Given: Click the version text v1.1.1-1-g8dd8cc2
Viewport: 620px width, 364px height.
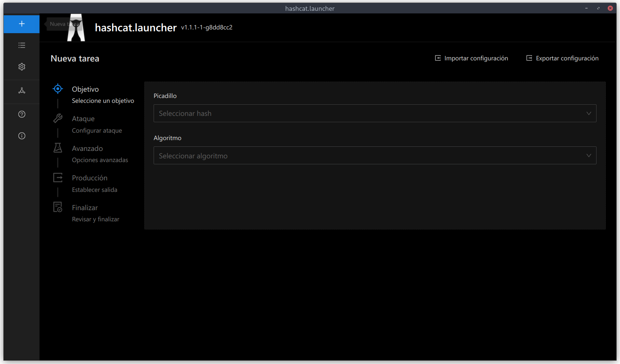Looking at the screenshot, I should tap(207, 27).
